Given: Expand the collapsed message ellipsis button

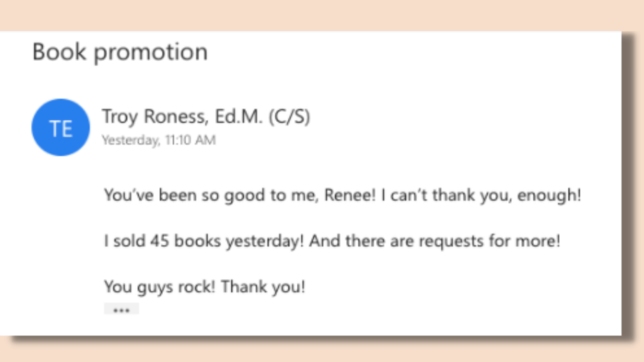Looking at the screenshot, I should pos(121,309).
